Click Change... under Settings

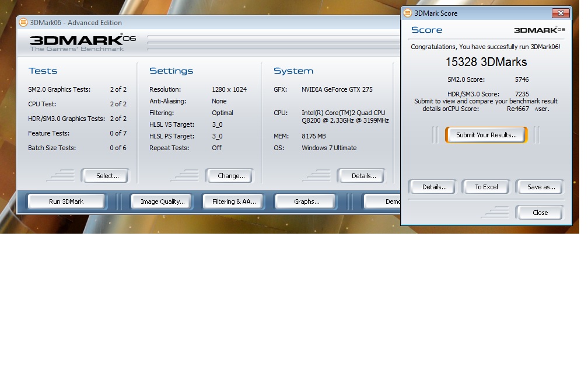coord(229,176)
